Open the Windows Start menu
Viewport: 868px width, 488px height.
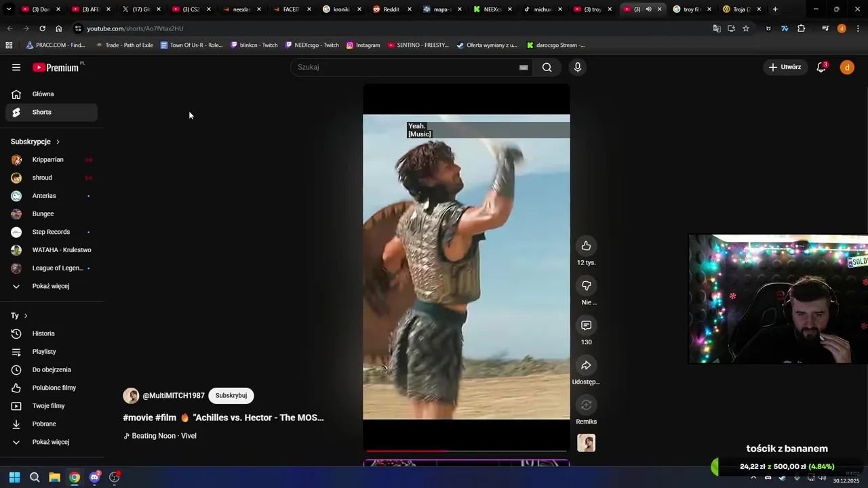[x=15, y=477]
